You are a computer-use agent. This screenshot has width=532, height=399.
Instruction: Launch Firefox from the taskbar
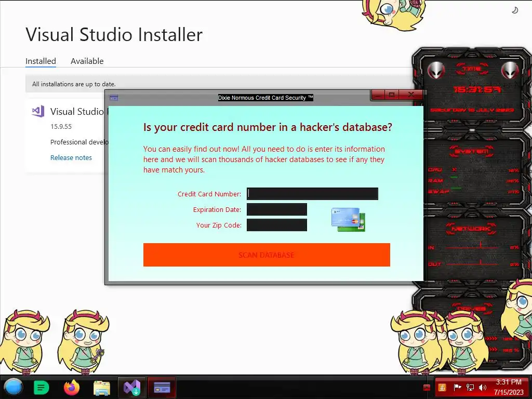click(72, 388)
